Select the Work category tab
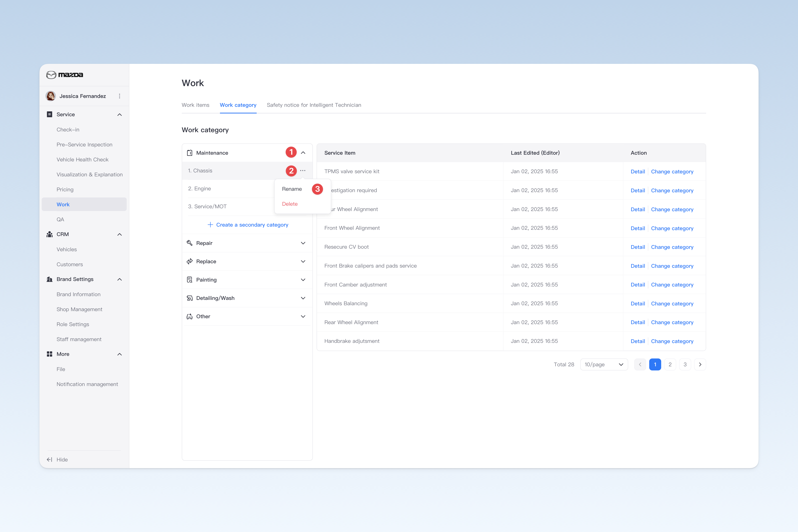Screen dimensions: 798x532 [x=238, y=105]
